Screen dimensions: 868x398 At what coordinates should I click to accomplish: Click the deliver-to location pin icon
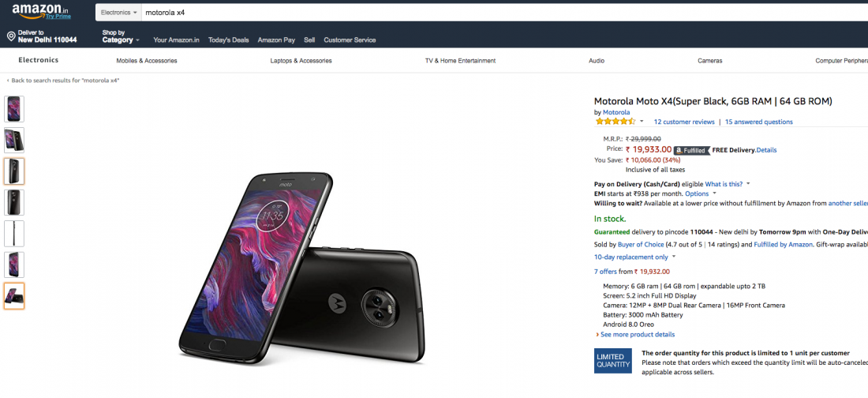(11, 36)
